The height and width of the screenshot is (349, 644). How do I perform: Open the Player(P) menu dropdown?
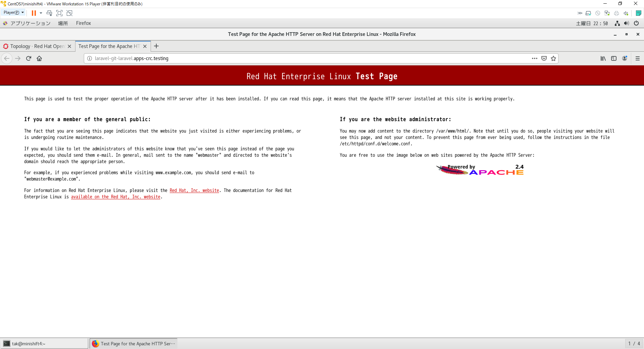[x=13, y=12]
